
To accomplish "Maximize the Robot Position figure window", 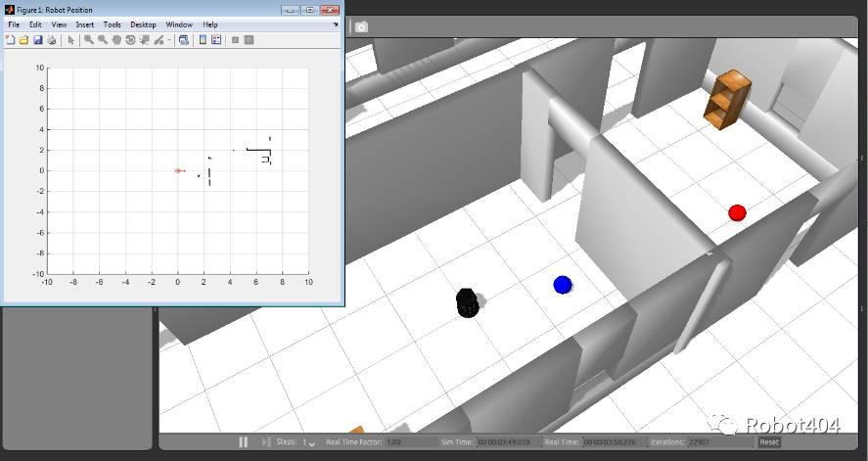I will coord(310,10).
